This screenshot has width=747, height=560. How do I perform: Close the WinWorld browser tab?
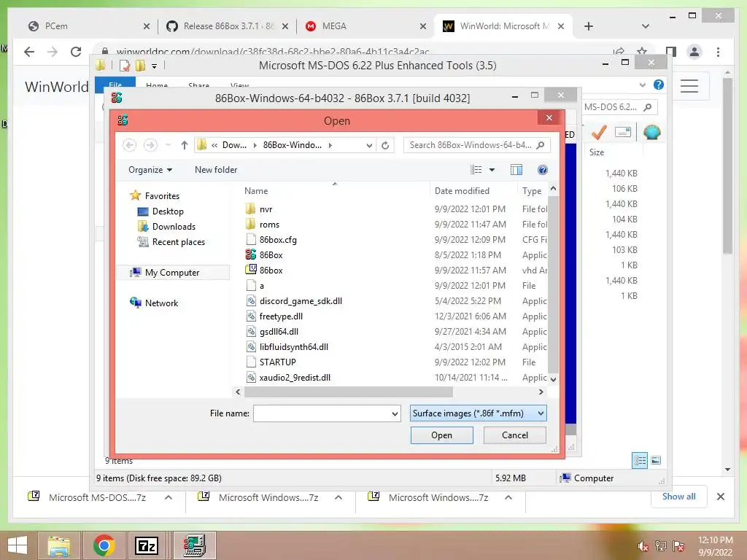click(561, 26)
